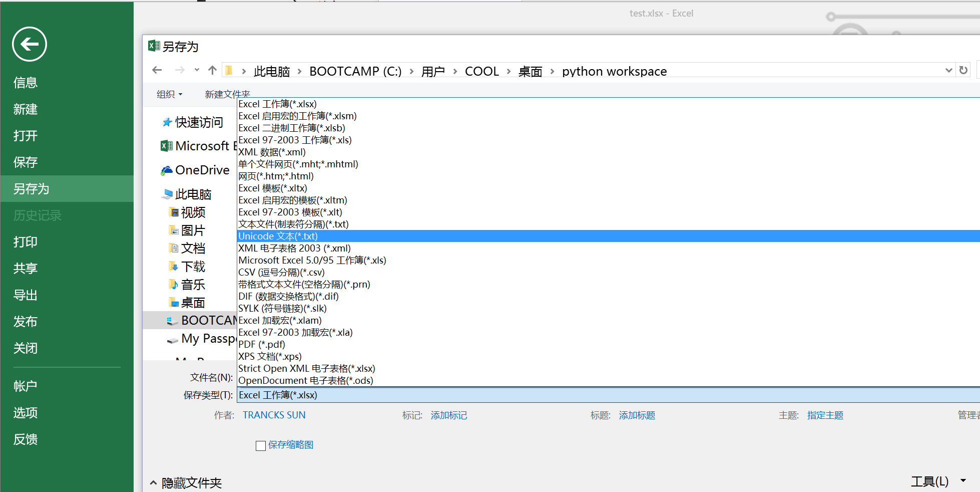Click the Quick Access star icon
Screen dimensions: 980x492
tap(167, 122)
